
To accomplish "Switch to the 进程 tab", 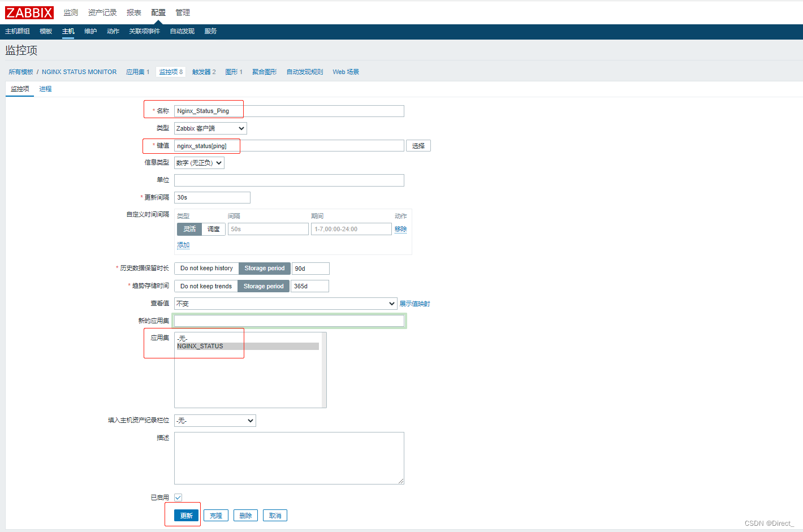I will (x=45, y=89).
